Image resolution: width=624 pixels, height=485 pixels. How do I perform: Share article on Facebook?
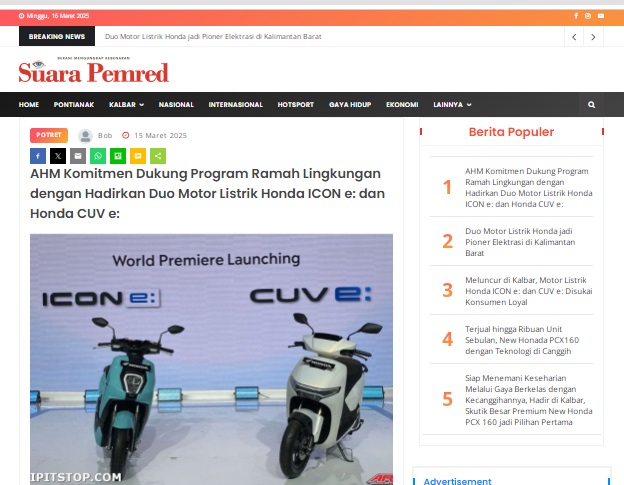tap(38, 156)
